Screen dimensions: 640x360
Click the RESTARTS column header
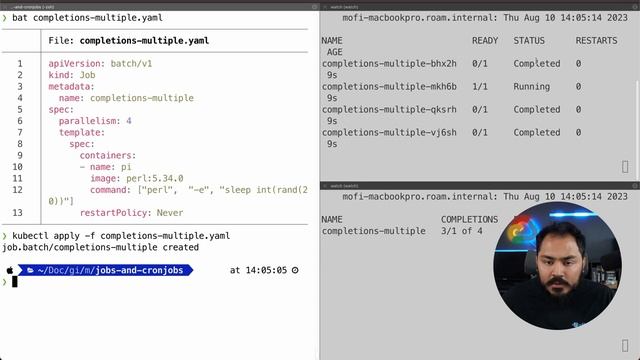[x=596, y=41]
